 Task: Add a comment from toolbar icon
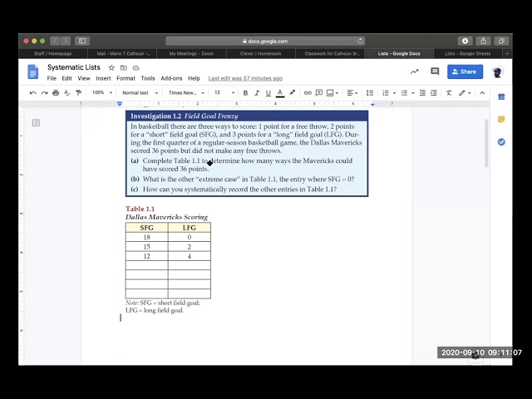[319, 92]
